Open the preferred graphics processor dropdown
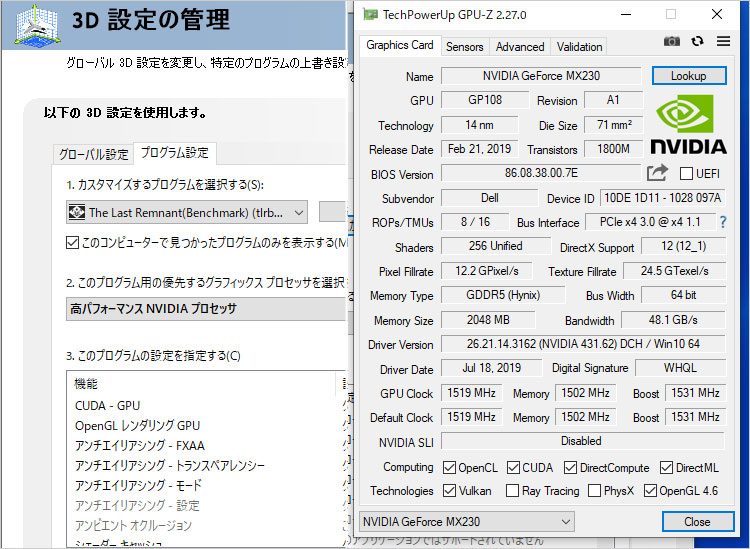This screenshot has width=750, height=549. 207,309
